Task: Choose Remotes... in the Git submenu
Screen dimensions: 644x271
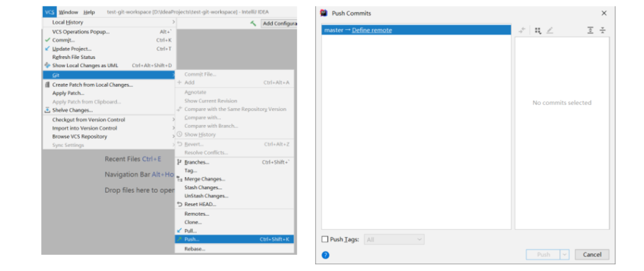Action: [x=234, y=214]
